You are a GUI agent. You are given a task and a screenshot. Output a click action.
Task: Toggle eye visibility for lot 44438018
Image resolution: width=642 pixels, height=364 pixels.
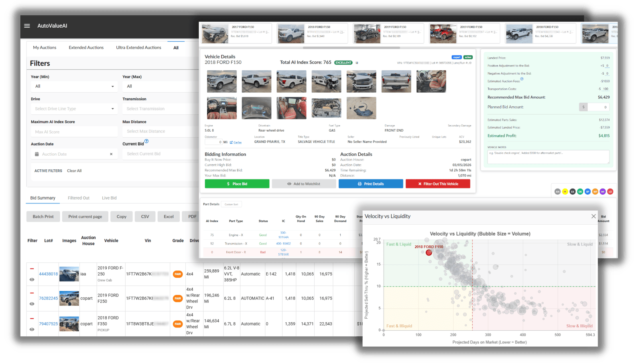coord(32,280)
